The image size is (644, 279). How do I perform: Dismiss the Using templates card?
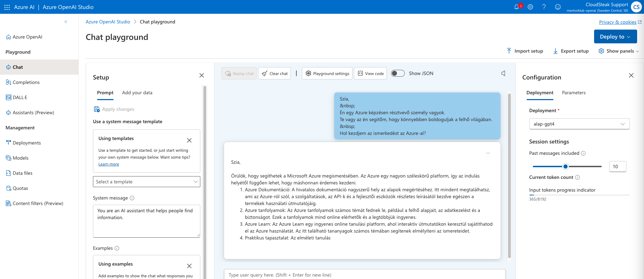tap(189, 140)
